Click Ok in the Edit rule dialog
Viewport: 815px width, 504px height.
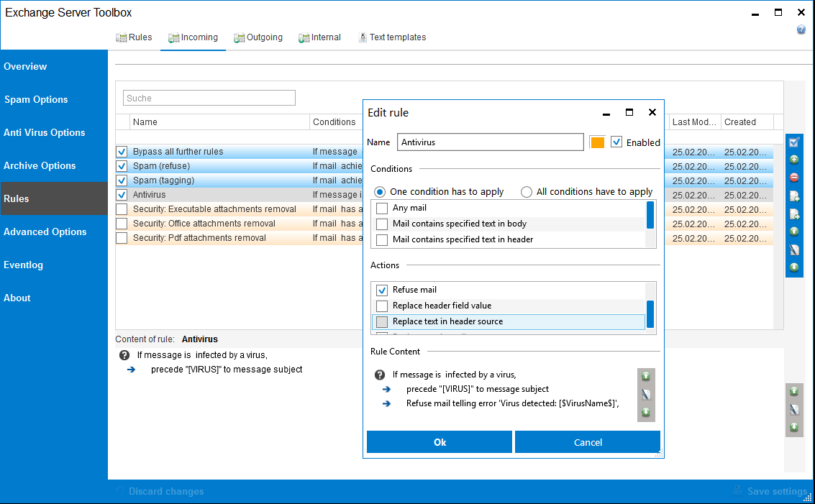click(x=440, y=442)
